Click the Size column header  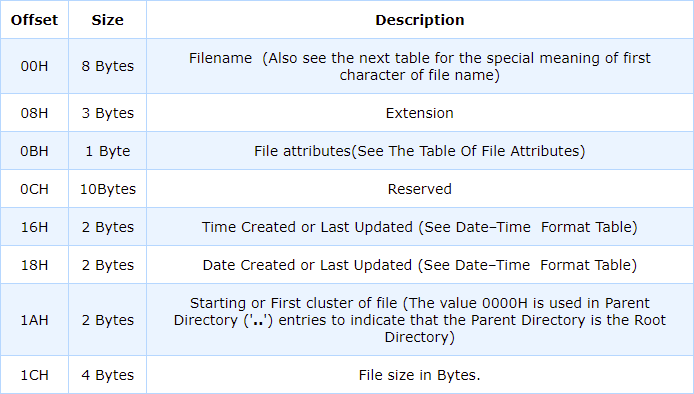108,20
